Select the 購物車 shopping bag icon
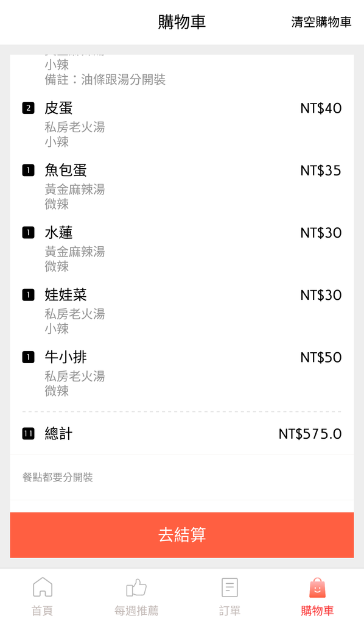The height and width of the screenshot is (624, 364). pyautogui.click(x=317, y=588)
